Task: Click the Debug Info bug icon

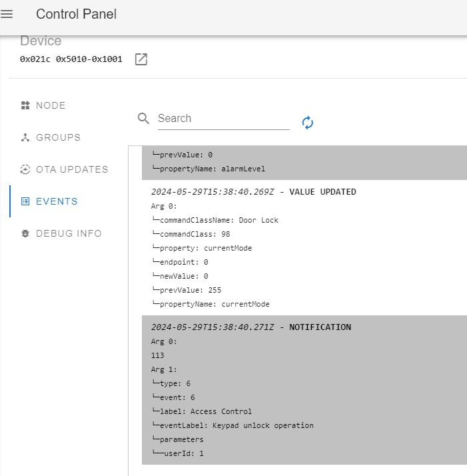Action: (25, 233)
